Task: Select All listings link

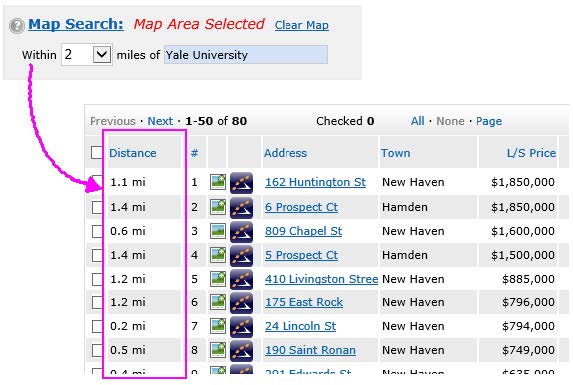Action: [417, 121]
